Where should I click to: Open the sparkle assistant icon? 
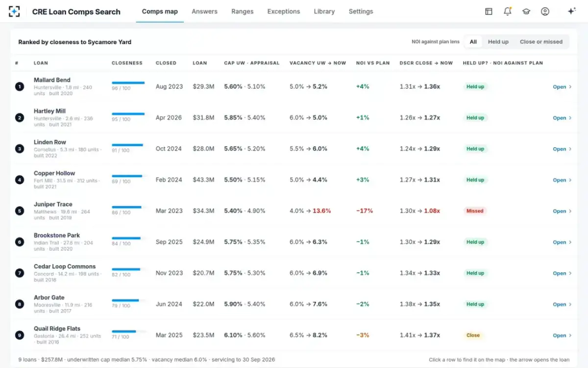tap(571, 11)
